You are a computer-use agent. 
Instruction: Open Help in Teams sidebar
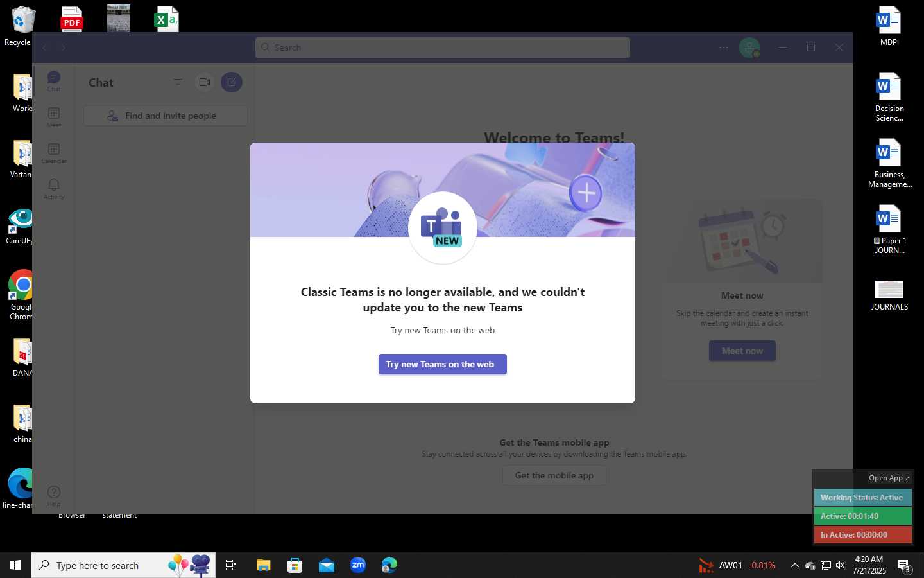click(54, 496)
